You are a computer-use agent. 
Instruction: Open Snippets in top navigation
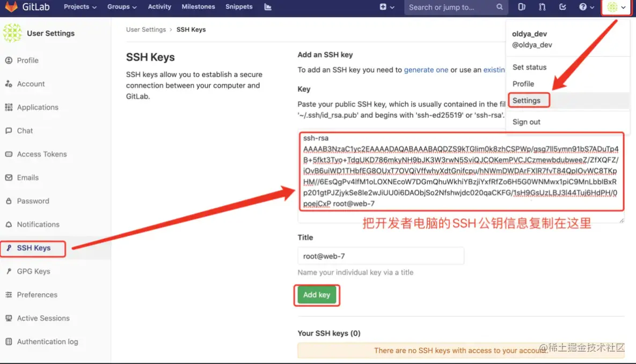pyautogui.click(x=239, y=7)
